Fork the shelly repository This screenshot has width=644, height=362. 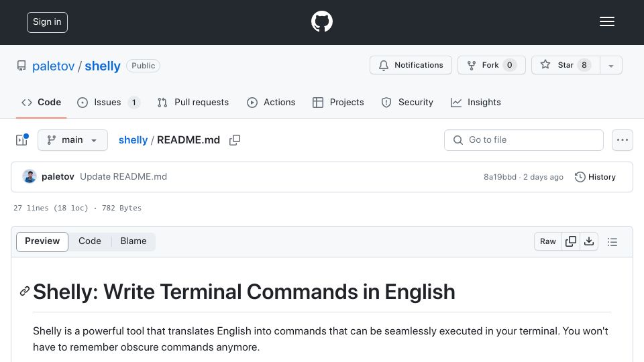492,65
